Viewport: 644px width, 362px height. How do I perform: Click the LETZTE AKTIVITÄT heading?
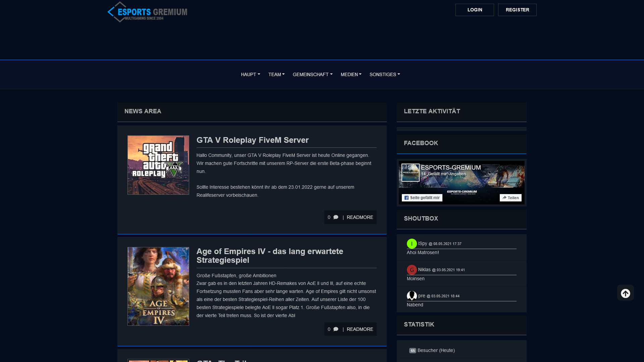pyautogui.click(x=432, y=111)
